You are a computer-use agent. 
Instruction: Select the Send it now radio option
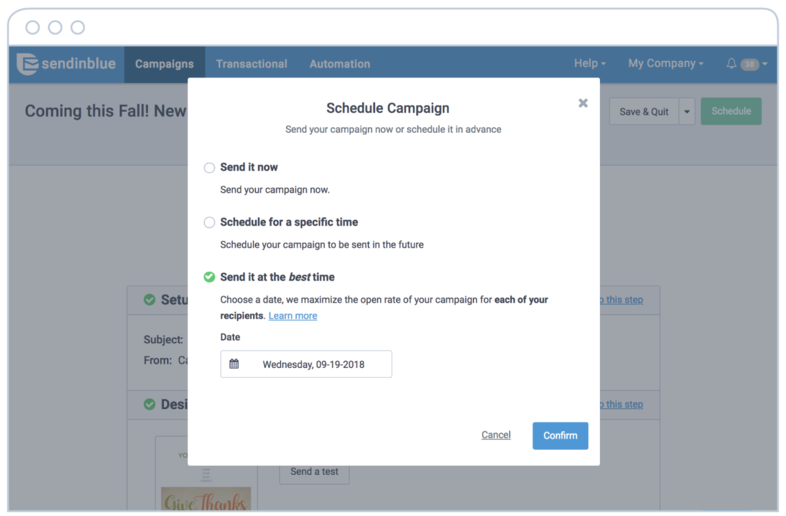pyautogui.click(x=209, y=167)
